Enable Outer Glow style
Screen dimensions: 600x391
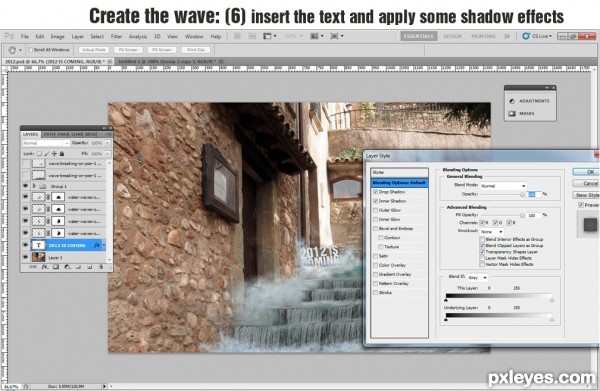pyautogui.click(x=375, y=210)
